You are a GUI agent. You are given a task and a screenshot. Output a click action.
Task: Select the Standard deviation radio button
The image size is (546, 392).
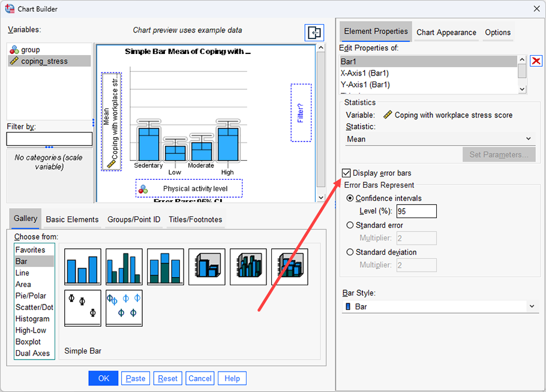[350, 252]
